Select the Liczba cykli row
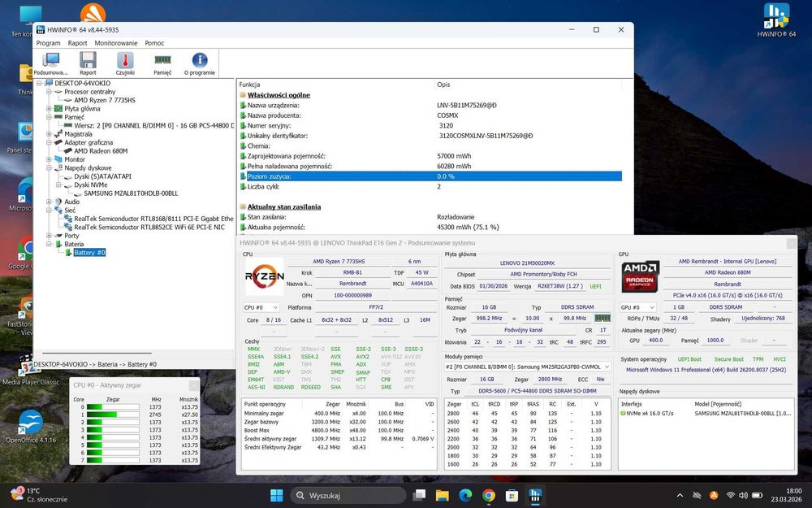The image size is (812, 508). pyautogui.click(x=430, y=187)
